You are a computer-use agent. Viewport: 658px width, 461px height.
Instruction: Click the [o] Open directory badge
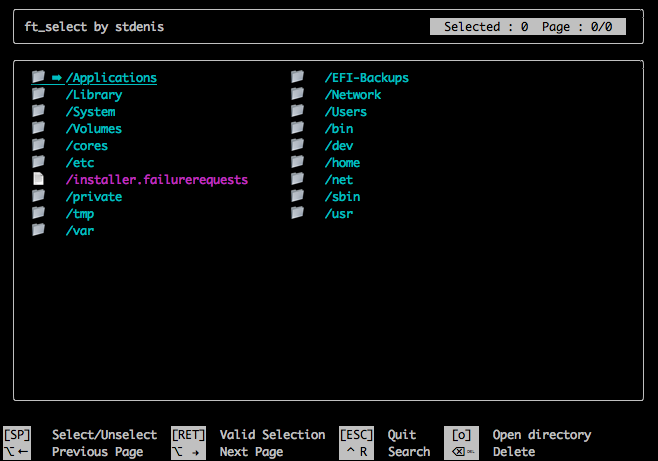point(461,435)
